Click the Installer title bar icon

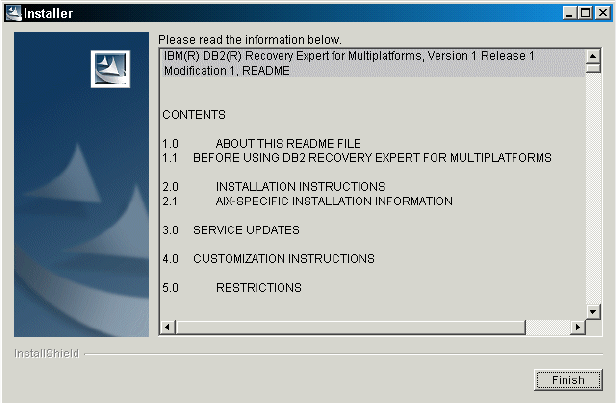[13, 13]
